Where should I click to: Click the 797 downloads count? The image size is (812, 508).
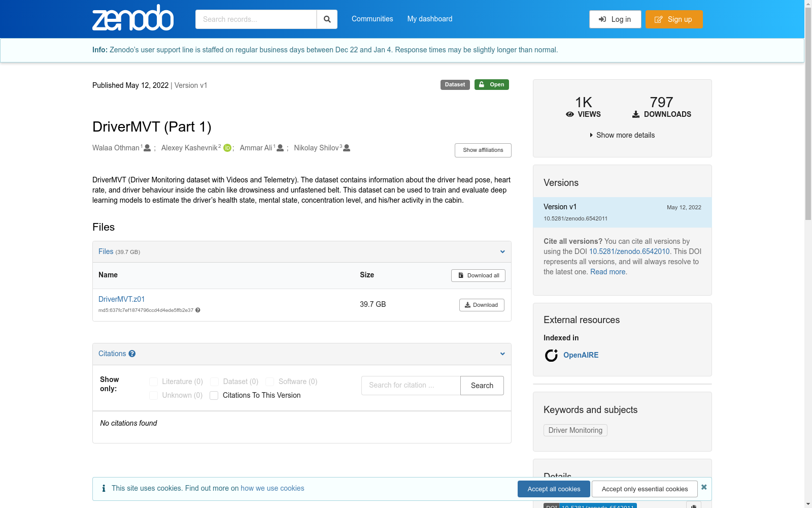tap(662, 103)
